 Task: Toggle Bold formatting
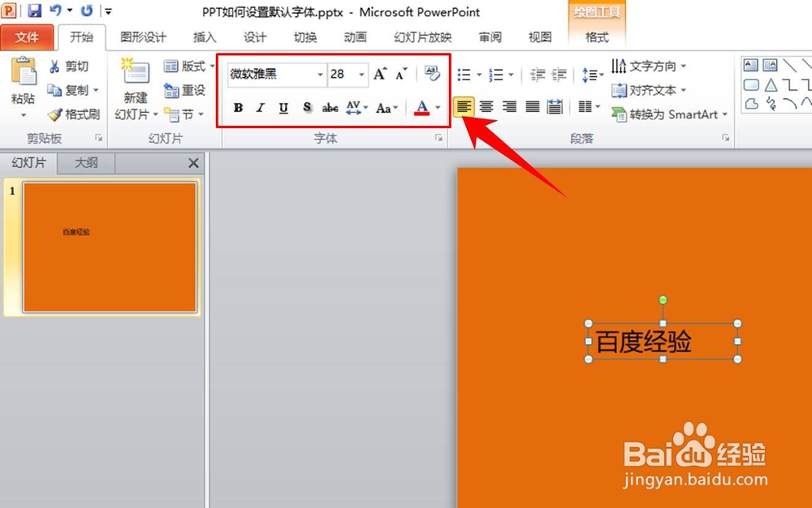[x=238, y=108]
